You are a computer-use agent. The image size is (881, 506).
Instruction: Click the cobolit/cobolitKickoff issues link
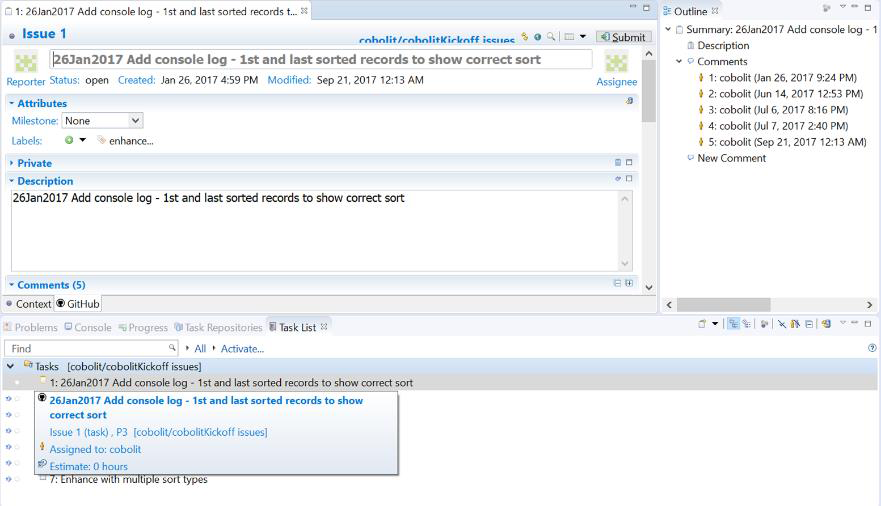tap(437, 40)
